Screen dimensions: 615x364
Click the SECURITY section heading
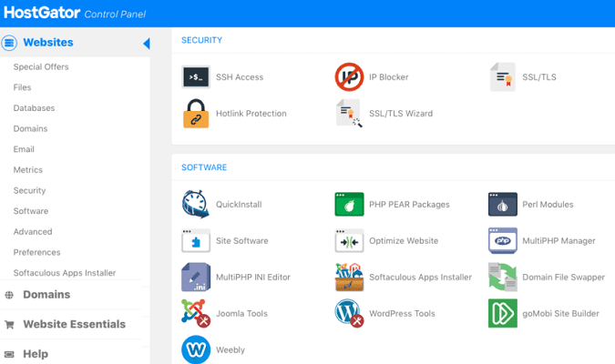click(201, 40)
